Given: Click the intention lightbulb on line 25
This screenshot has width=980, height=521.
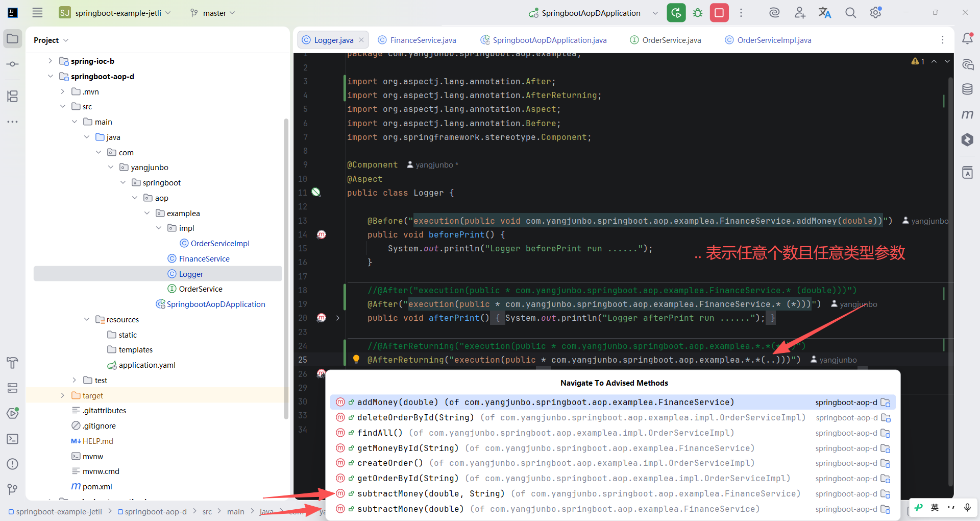Looking at the screenshot, I should tap(356, 359).
